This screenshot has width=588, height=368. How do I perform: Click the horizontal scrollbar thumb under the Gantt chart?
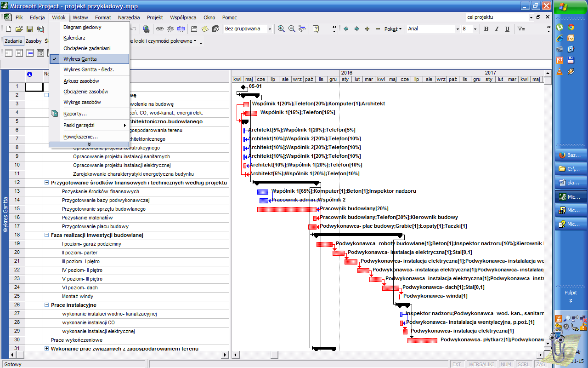click(274, 355)
